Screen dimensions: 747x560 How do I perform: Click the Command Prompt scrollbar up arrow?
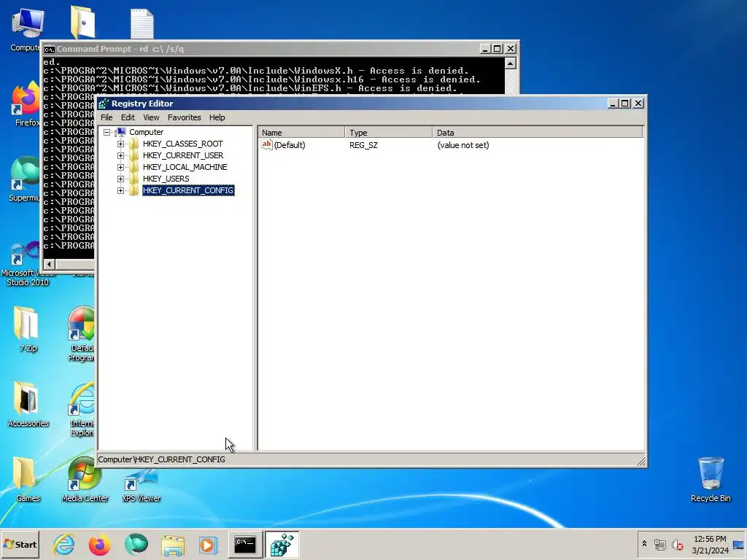(510, 63)
